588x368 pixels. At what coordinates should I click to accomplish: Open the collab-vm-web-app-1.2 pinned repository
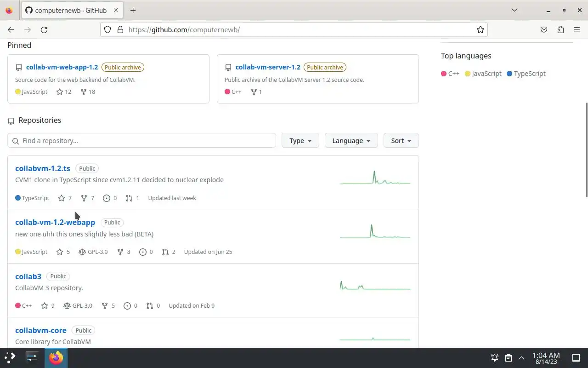click(62, 67)
